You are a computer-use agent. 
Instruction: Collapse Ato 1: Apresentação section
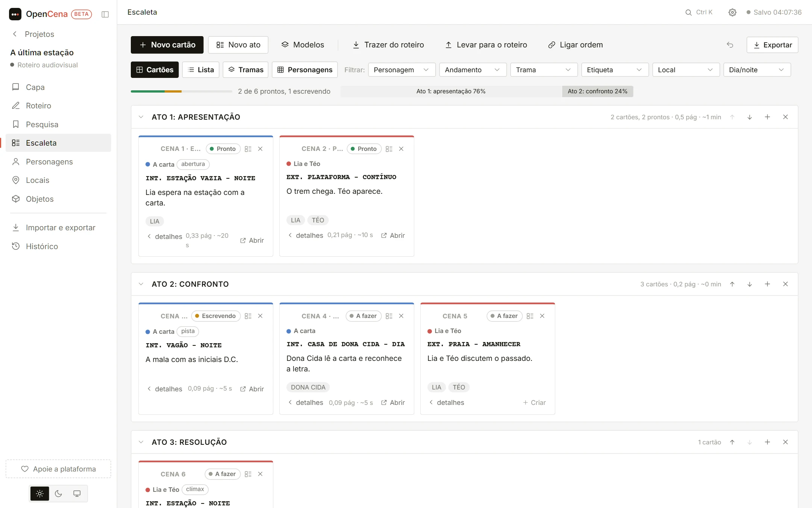[x=141, y=117]
